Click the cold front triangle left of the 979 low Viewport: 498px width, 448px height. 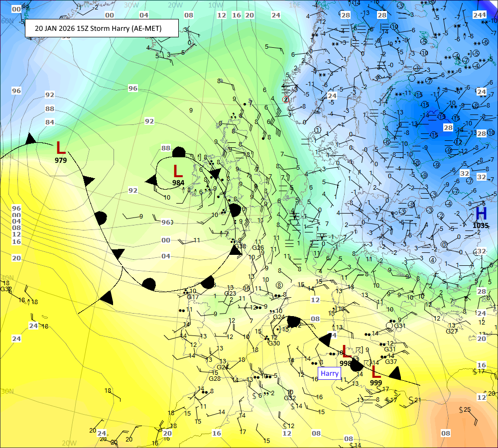coord(31,138)
